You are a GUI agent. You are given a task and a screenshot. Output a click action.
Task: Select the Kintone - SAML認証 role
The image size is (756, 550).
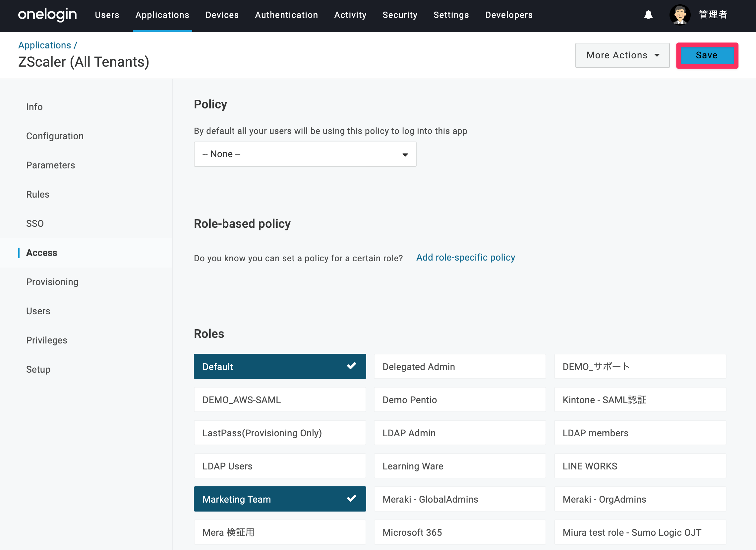[640, 399]
